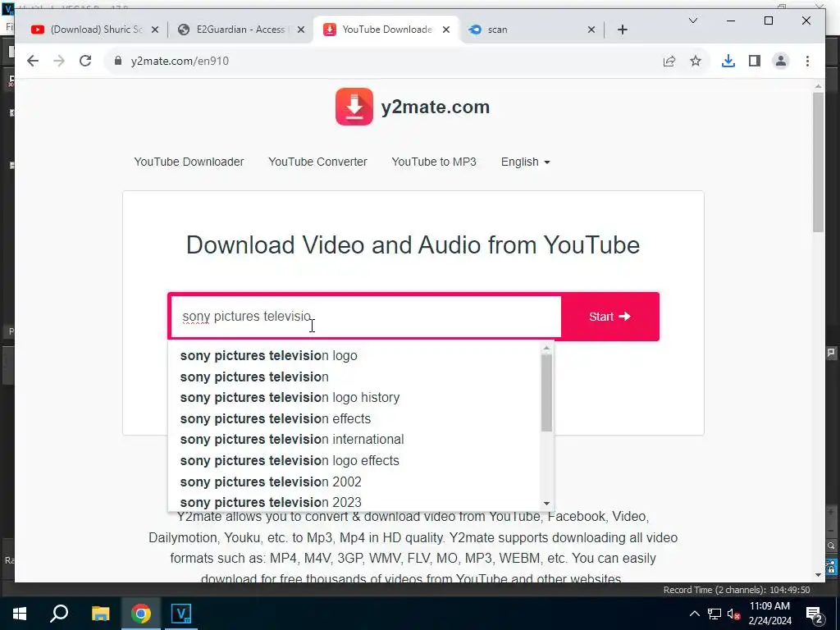Reload the y2mate page
Viewport: 840px width, 630px height.
click(x=85, y=61)
